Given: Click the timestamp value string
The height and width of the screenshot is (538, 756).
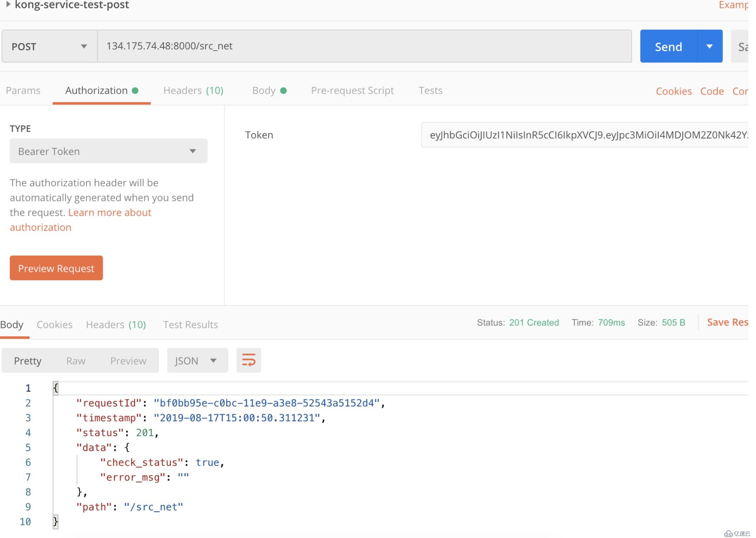Looking at the screenshot, I should (x=237, y=418).
